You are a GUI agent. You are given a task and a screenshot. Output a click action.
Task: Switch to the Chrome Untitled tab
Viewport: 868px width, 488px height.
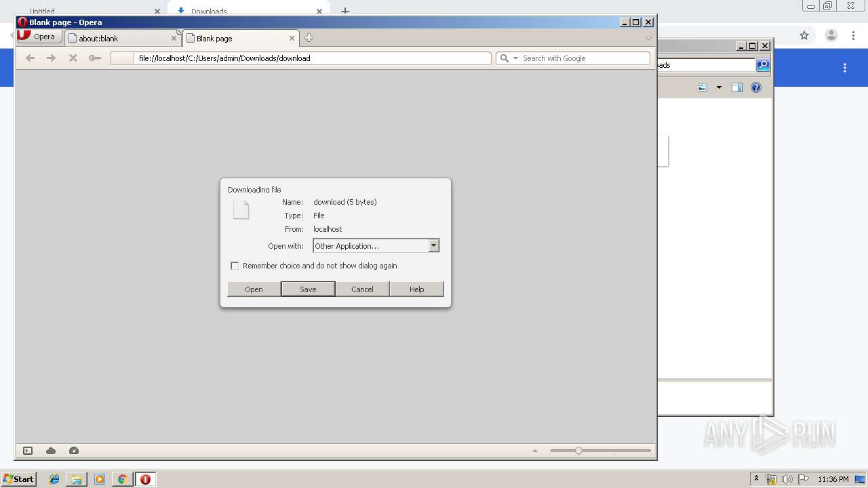pos(88,11)
